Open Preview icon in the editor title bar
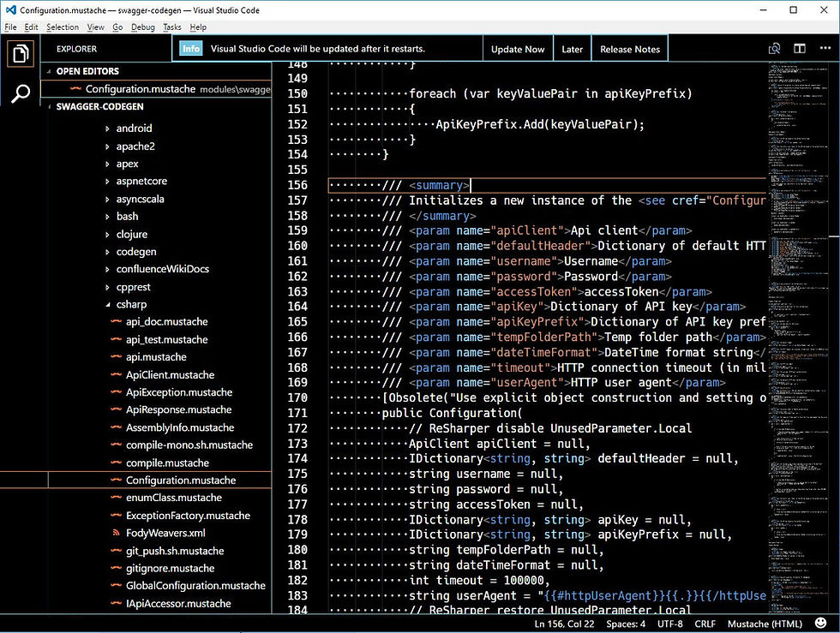This screenshot has width=840, height=633. pos(774,49)
